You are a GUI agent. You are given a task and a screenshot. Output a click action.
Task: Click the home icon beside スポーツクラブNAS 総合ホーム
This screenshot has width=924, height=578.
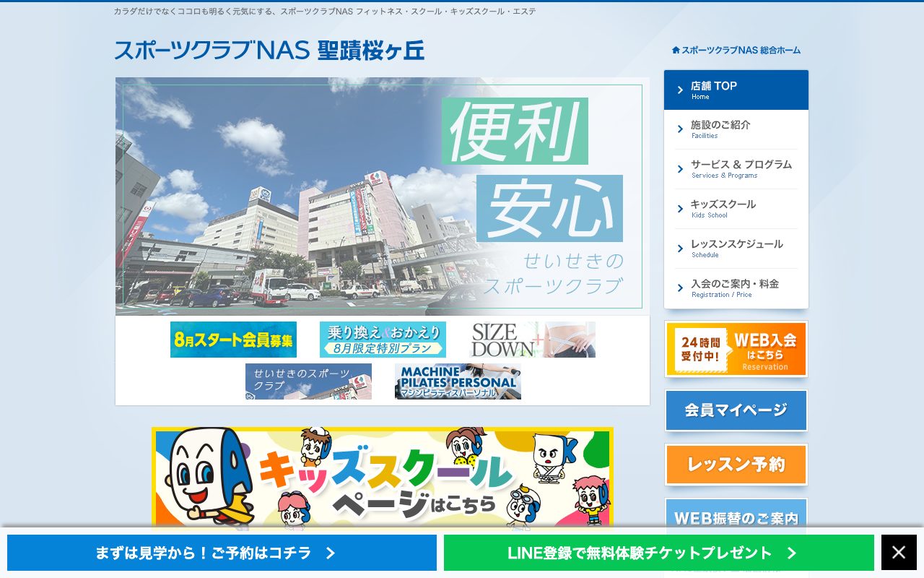(676, 50)
